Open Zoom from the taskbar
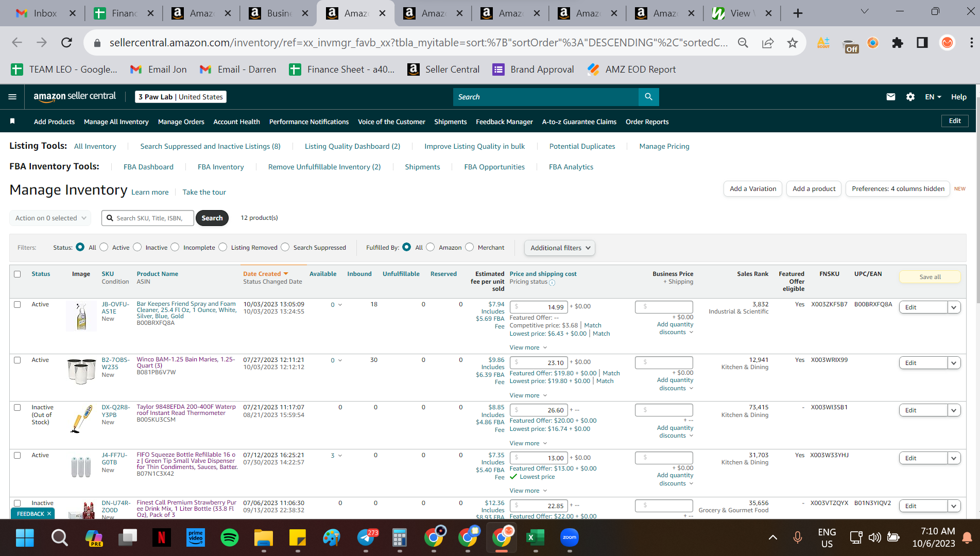980x556 pixels. [x=570, y=538]
